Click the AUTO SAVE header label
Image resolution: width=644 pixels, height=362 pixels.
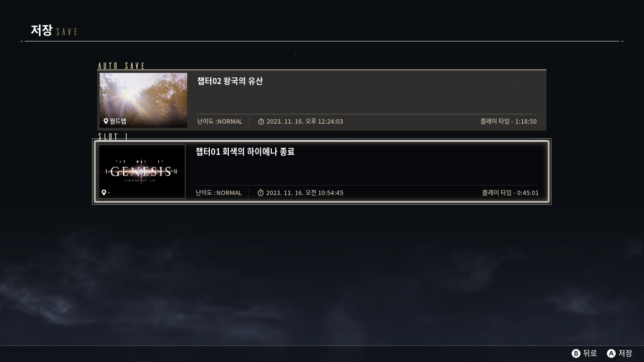coord(121,66)
